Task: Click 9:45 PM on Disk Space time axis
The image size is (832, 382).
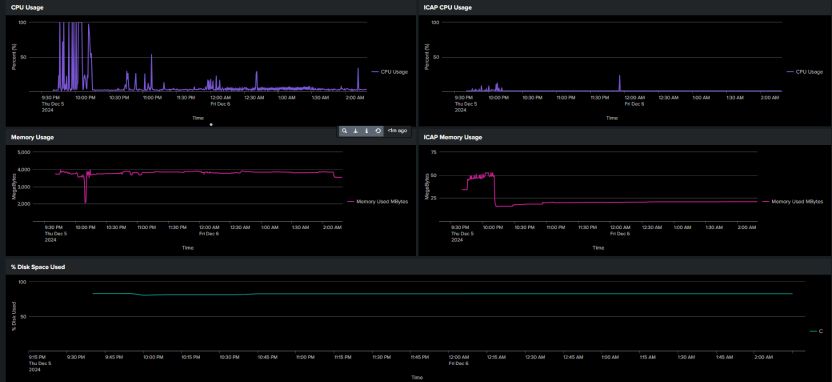Action: tap(114, 358)
